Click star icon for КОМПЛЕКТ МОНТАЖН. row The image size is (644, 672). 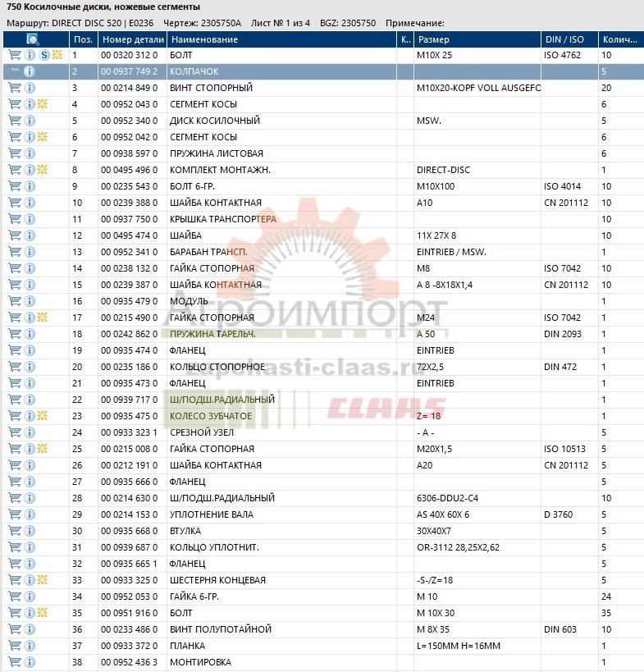pos(42,170)
